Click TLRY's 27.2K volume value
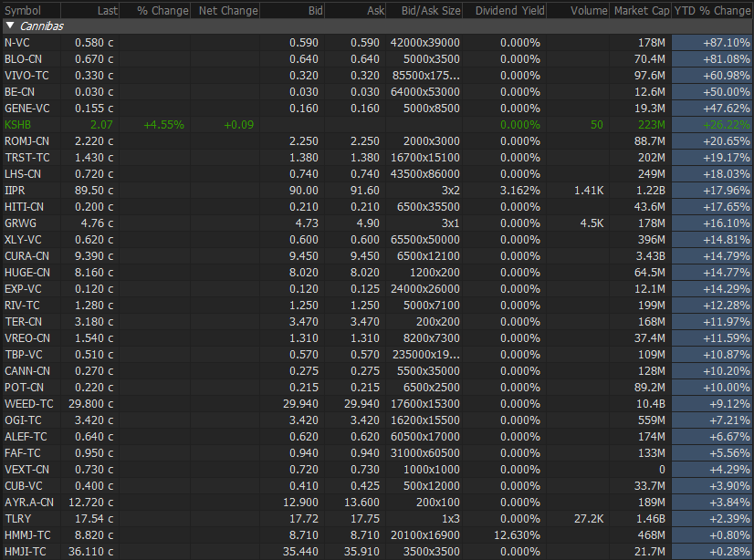The height and width of the screenshot is (560, 754). (x=589, y=519)
